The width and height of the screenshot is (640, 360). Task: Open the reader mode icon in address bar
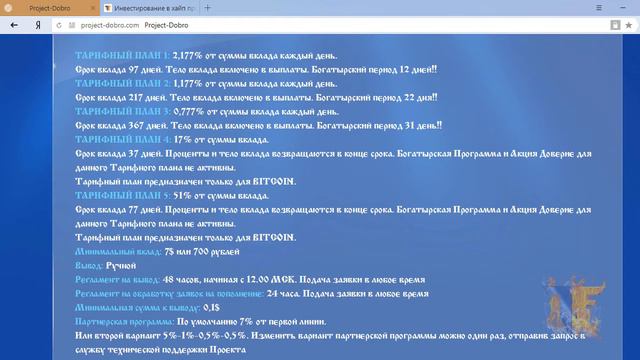pos(615,25)
